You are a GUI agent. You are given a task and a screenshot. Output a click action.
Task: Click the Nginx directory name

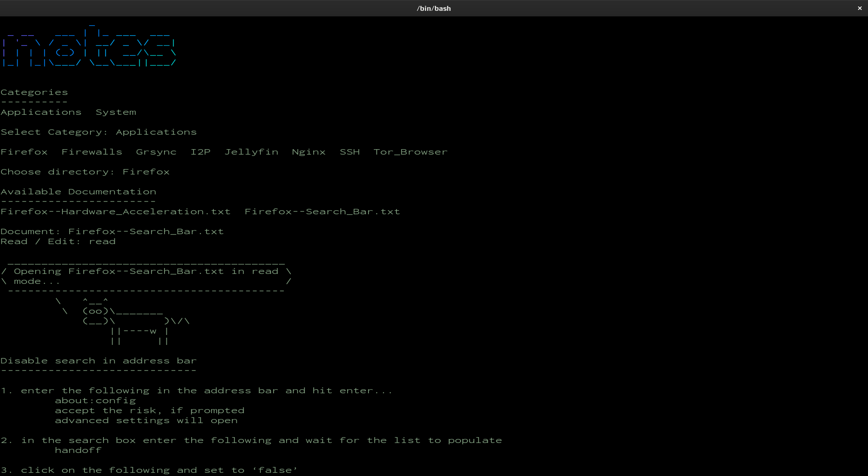click(308, 152)
